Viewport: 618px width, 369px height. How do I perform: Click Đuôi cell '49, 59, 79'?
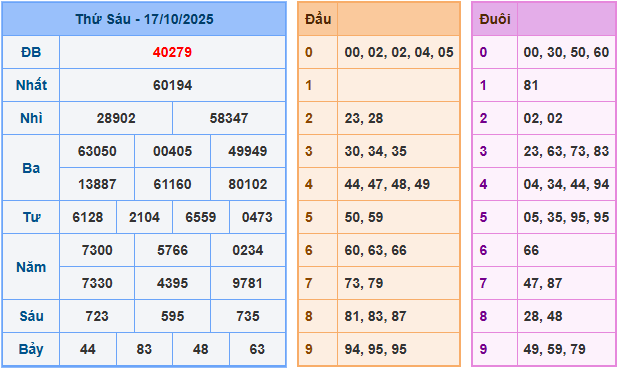pos(555,349)
